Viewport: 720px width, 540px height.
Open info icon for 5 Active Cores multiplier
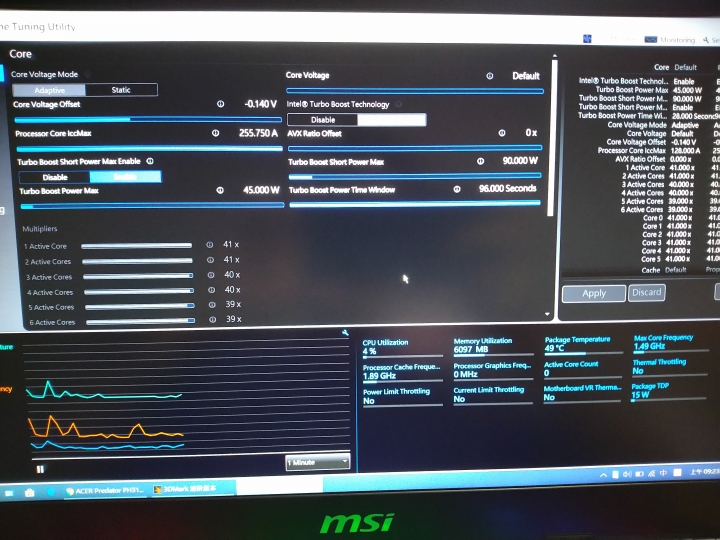tap(212, 305)
